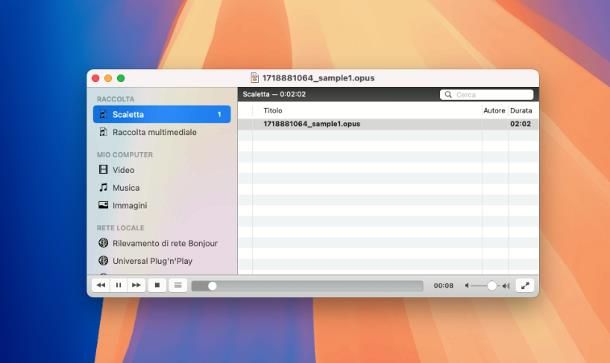610x363 pixels.
Task: Click the Scaletta playlist icon
Action: (103, 114)
